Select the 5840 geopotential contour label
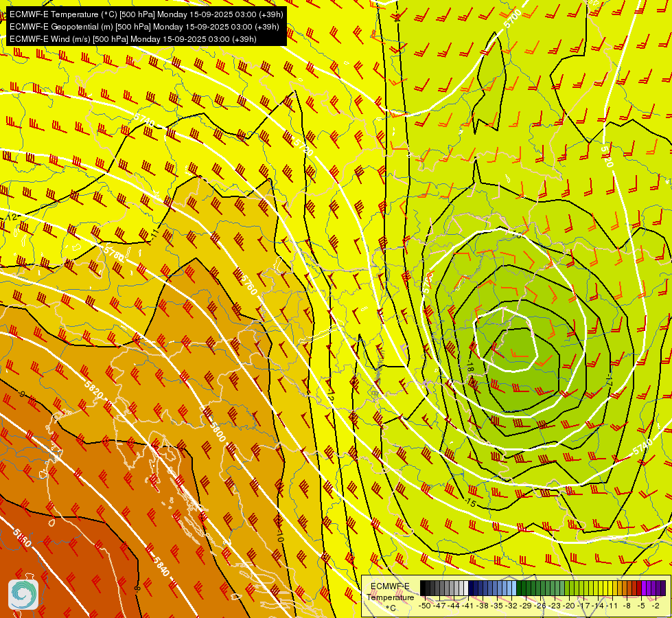Viewport: 672px width, 618px height. [161, 566]
